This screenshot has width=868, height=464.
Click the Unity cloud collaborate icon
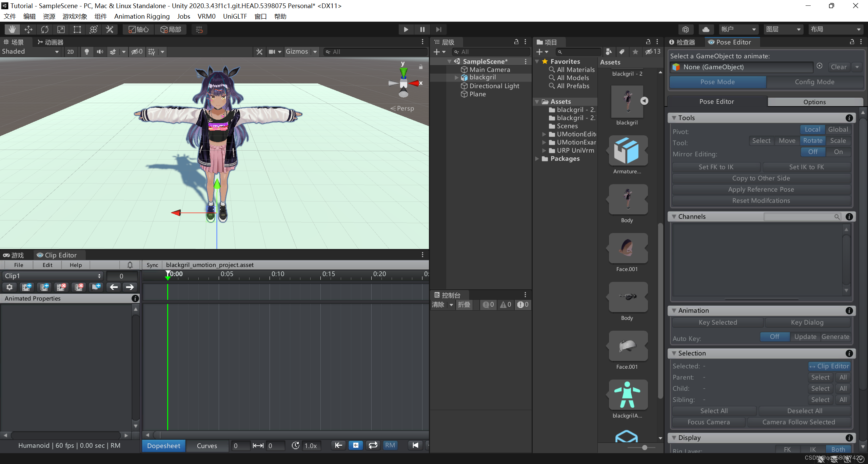(706, 29)
